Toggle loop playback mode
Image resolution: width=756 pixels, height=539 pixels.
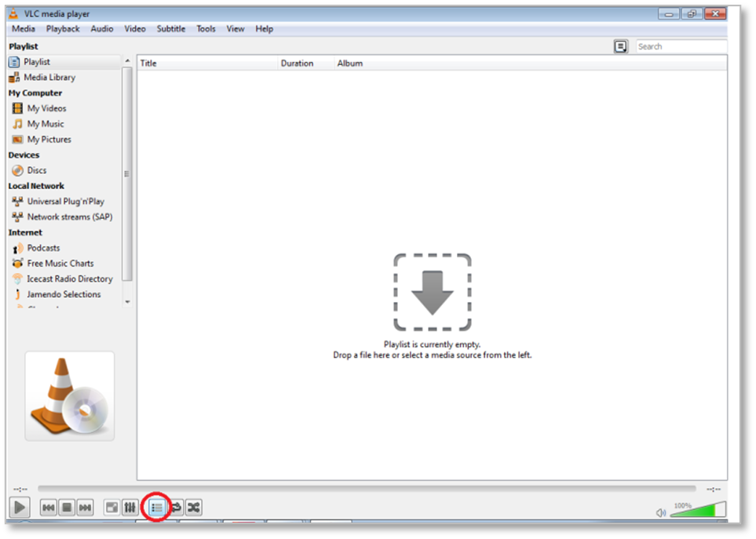(x=175, y=508)
